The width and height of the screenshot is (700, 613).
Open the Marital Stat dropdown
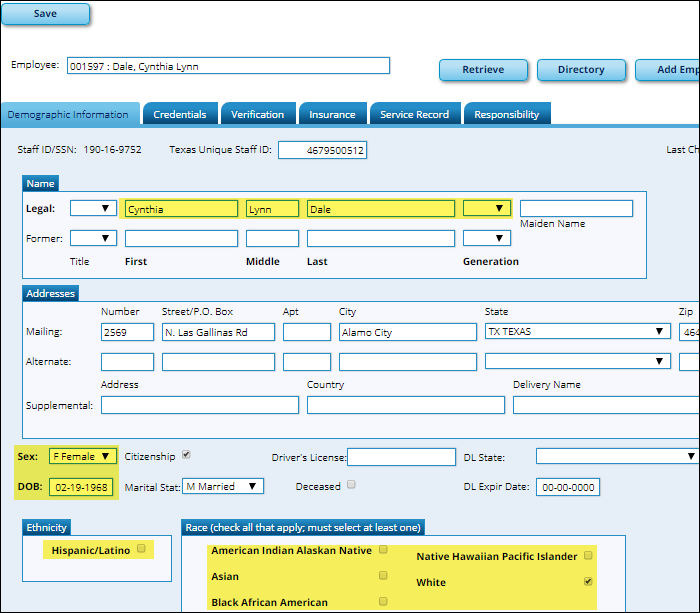(223, 486)
